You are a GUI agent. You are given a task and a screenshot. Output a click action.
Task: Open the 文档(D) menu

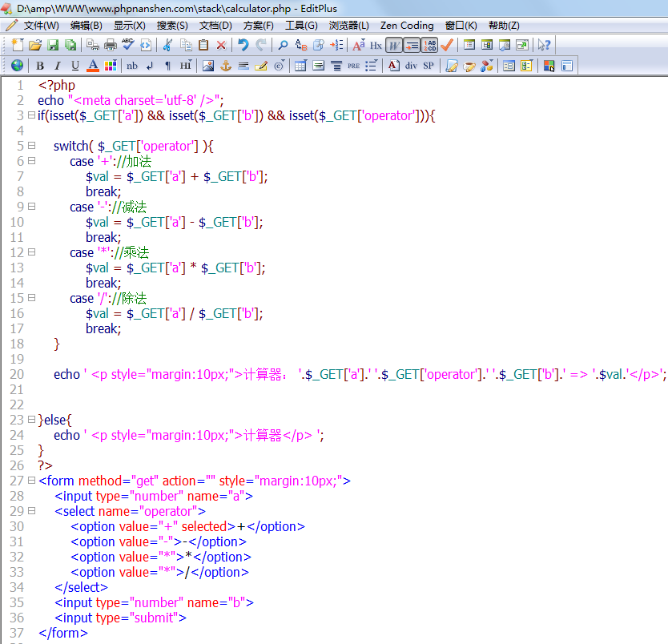point(215,26)
